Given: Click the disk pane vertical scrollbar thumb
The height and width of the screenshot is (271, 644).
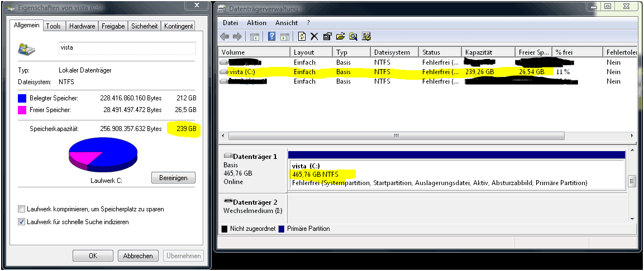Looking at the screenshot, I should point(632,181).
